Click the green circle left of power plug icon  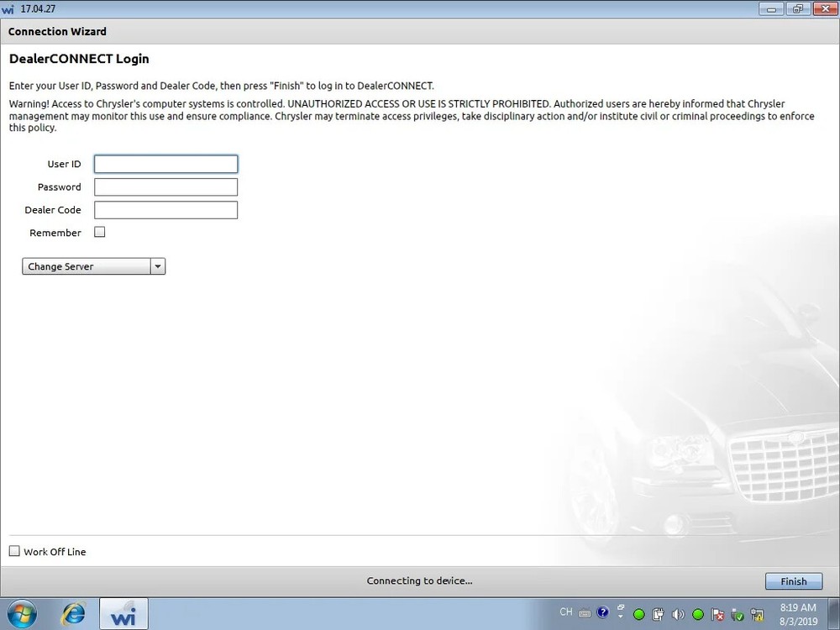coord(638,614)
